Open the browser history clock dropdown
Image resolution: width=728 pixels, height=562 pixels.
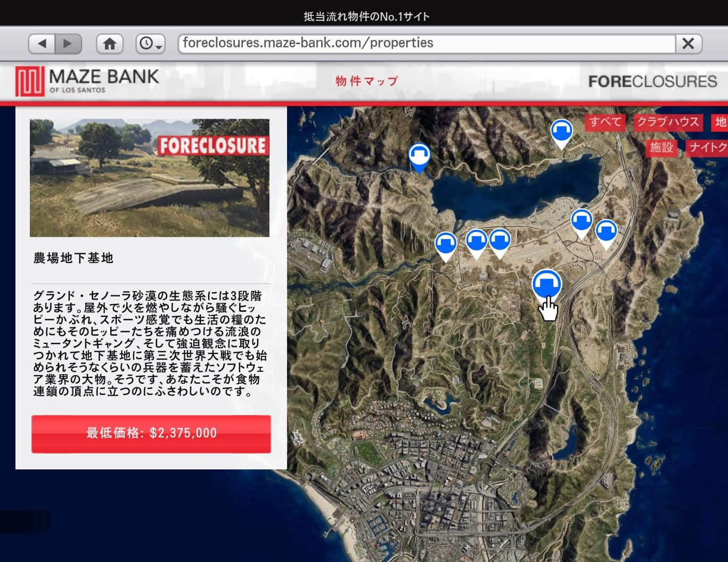click(150, 44)
